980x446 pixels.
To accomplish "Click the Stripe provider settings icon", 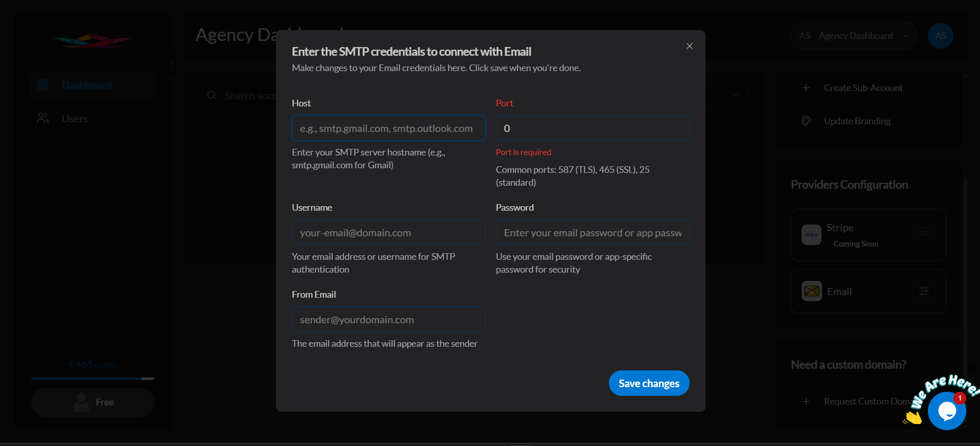I will coord(924,231).
